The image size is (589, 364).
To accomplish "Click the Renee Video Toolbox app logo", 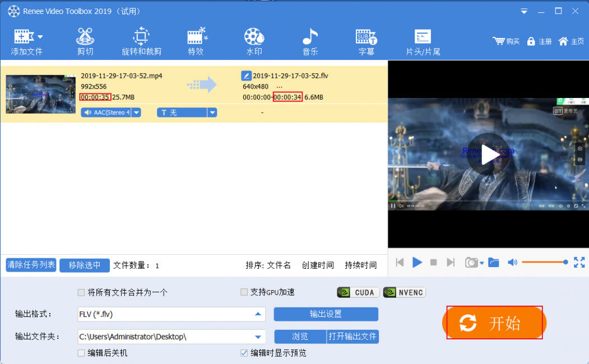I will (x=14, y=11).
